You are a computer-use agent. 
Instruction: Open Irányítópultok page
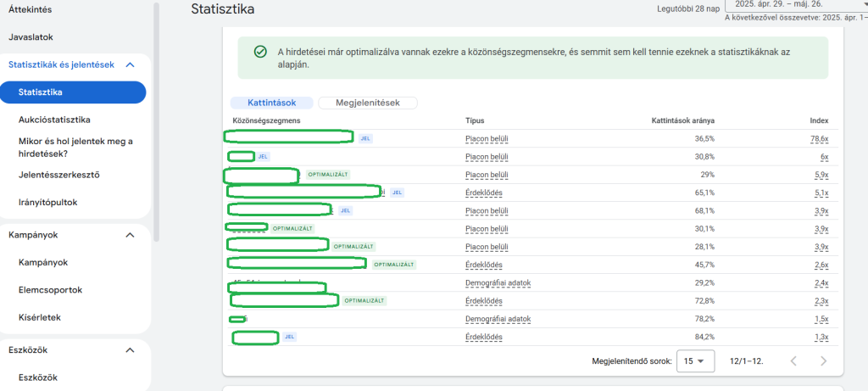pos(48,202)
